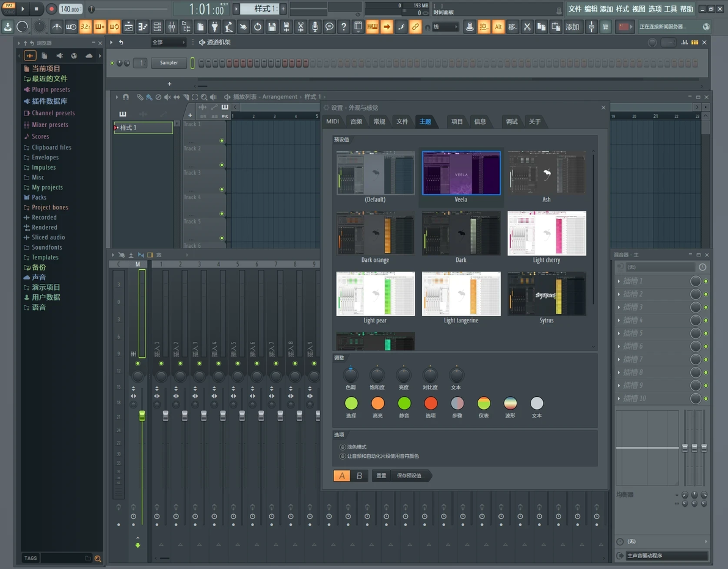Open the 帮助 menu in menu bar
Image resolution: width=728 pixels, height=569 pixels.
(686, 9)
